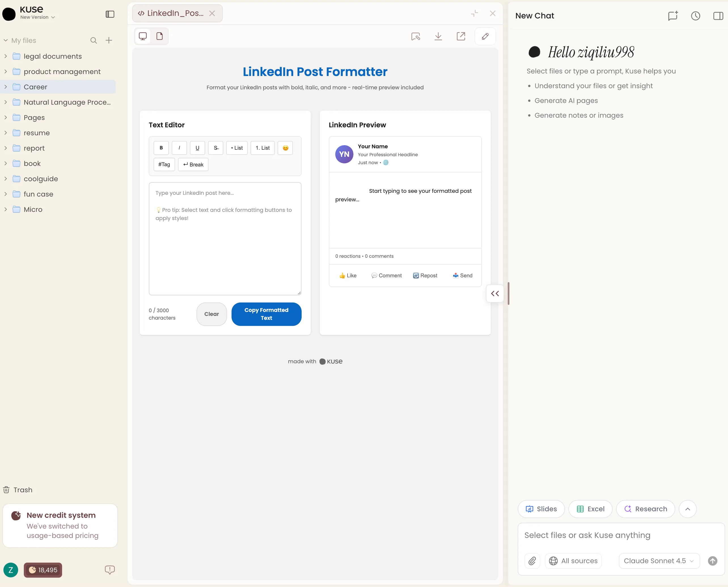Open the New credit system notice
728x587 pixels.
coord(60,525)
